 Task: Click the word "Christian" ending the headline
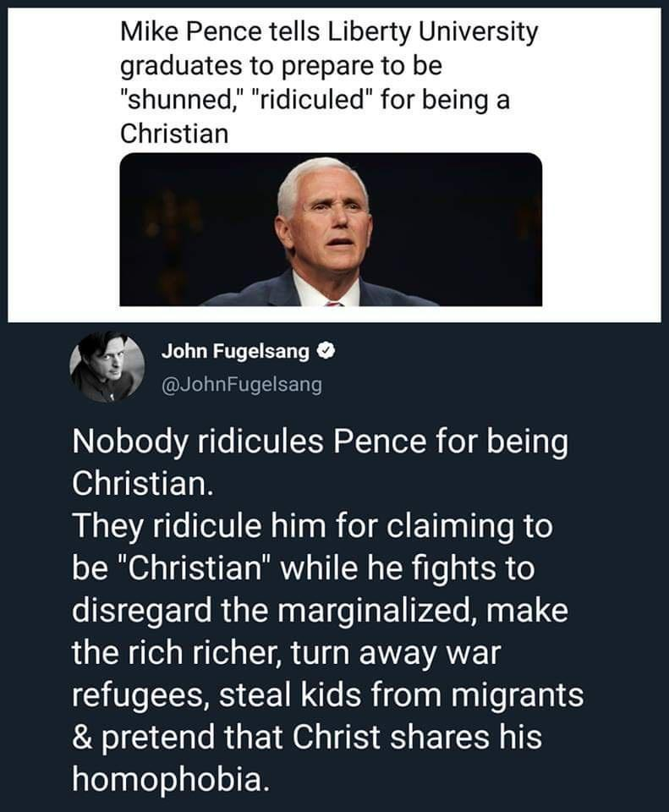174,134
